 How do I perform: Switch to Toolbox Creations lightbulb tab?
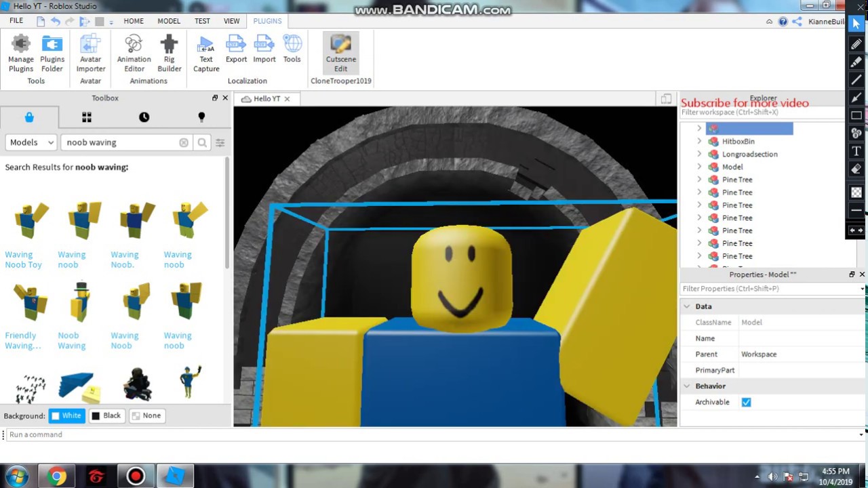(x=201, y=117)
